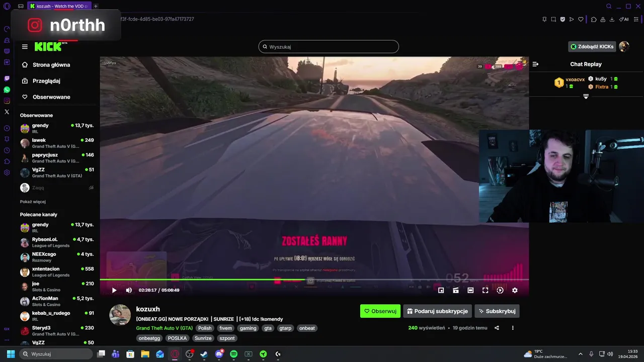Focus the Wyszukaj search field

(329, 47)
